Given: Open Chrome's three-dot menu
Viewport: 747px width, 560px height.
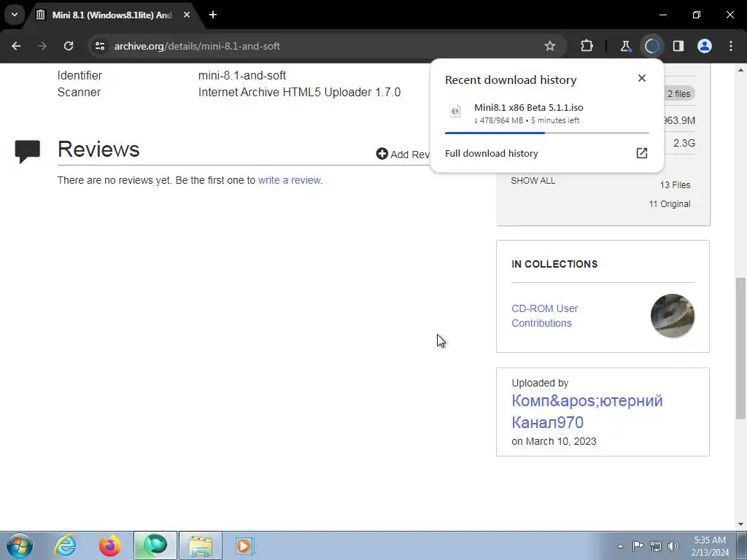Looking at the screenshot, I should point(731,46).
